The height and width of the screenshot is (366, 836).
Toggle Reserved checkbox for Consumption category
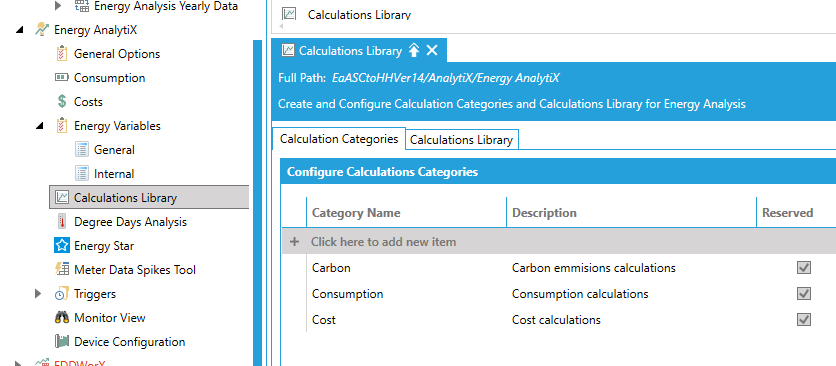(x=803, y=293)
